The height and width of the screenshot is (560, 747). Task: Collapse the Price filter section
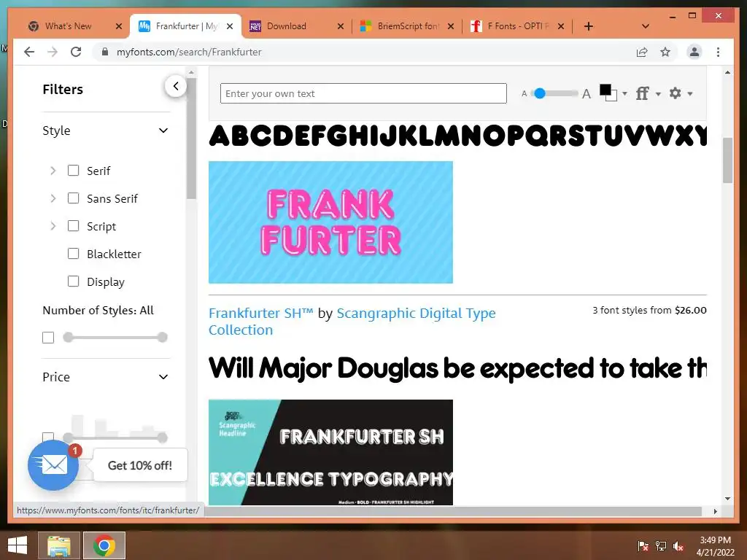[x=163, y=377]
